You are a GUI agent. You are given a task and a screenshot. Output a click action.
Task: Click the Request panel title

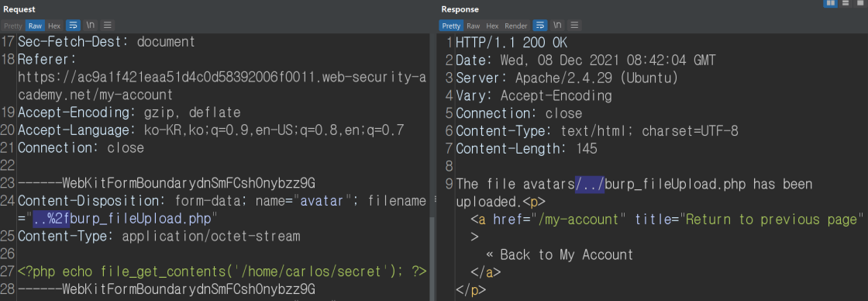click(x=19, y=9)
